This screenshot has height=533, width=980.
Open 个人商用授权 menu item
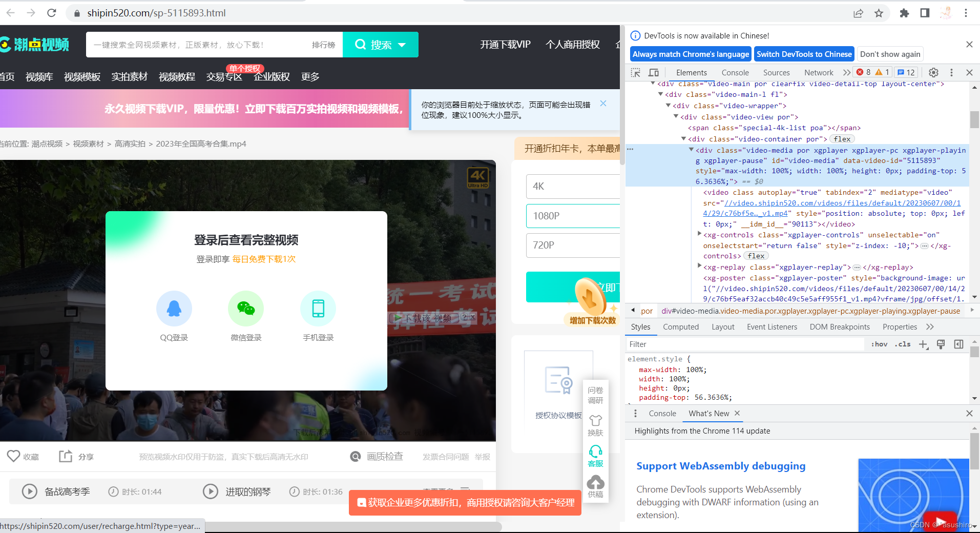(x=572, y=45)
